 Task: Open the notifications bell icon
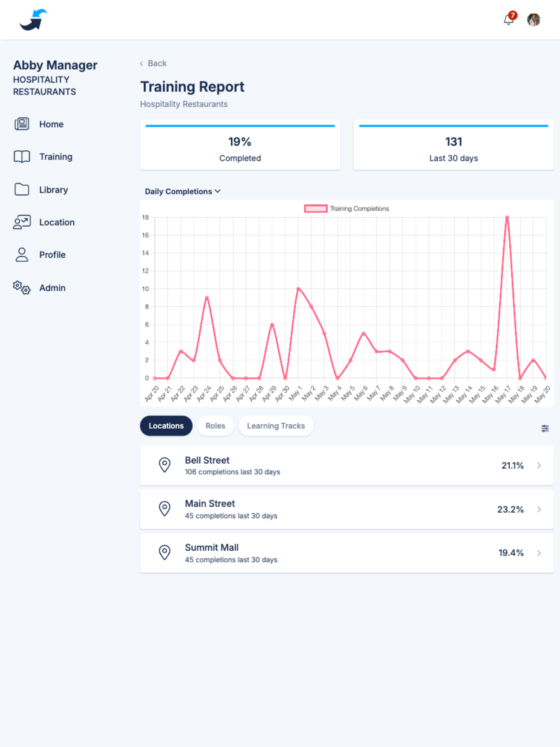508,20
